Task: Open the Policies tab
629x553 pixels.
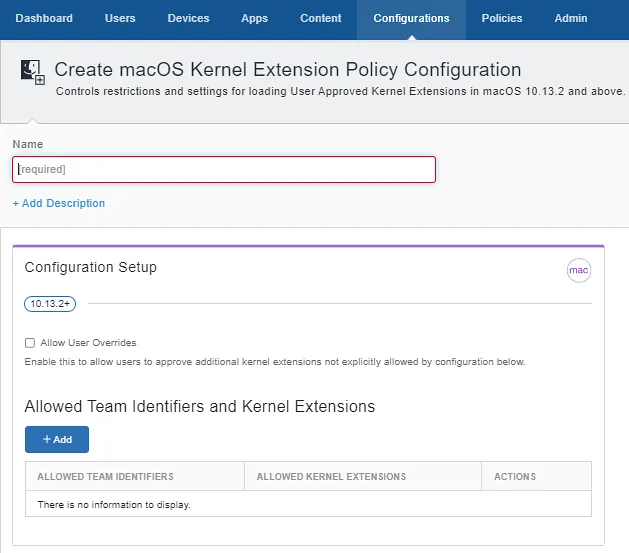Action: (x=501, y=18)
